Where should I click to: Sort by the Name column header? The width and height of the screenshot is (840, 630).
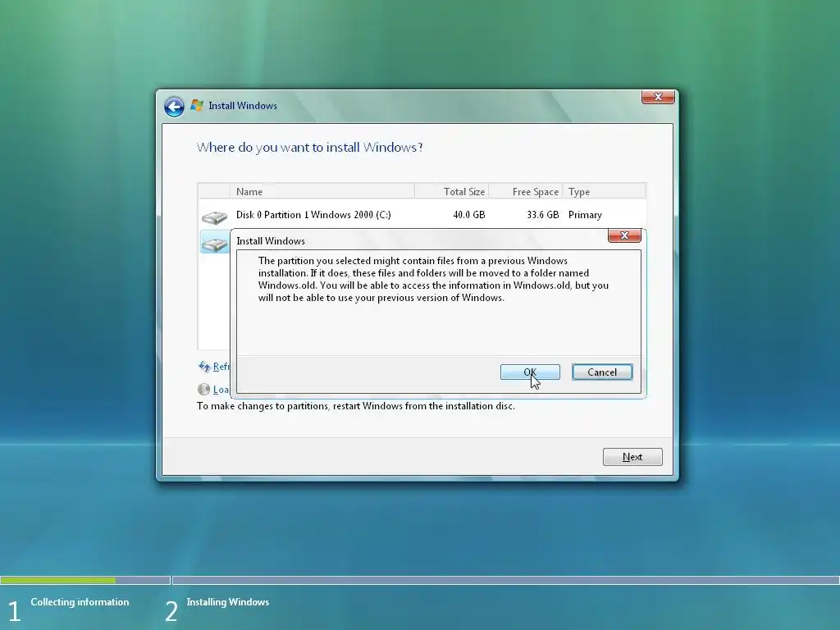click(322, 191)
